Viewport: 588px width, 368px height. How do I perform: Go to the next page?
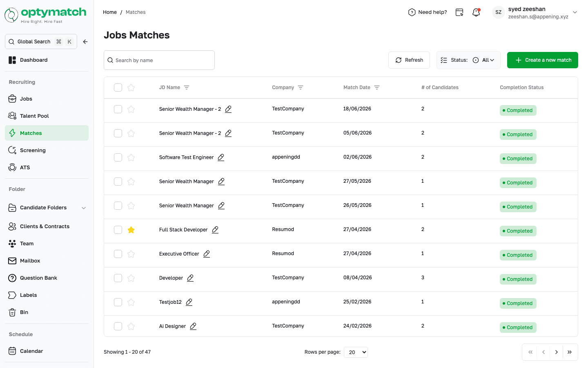pos(557,352)
